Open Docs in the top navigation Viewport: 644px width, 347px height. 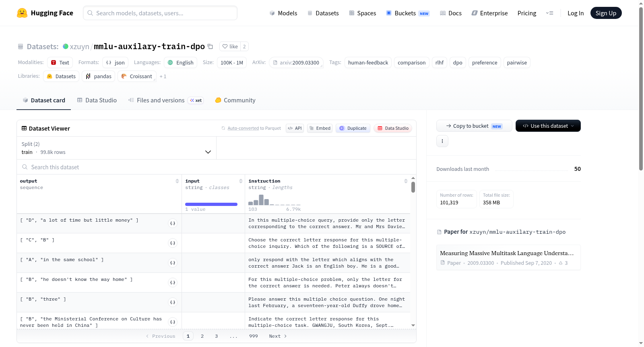point(451,13)
